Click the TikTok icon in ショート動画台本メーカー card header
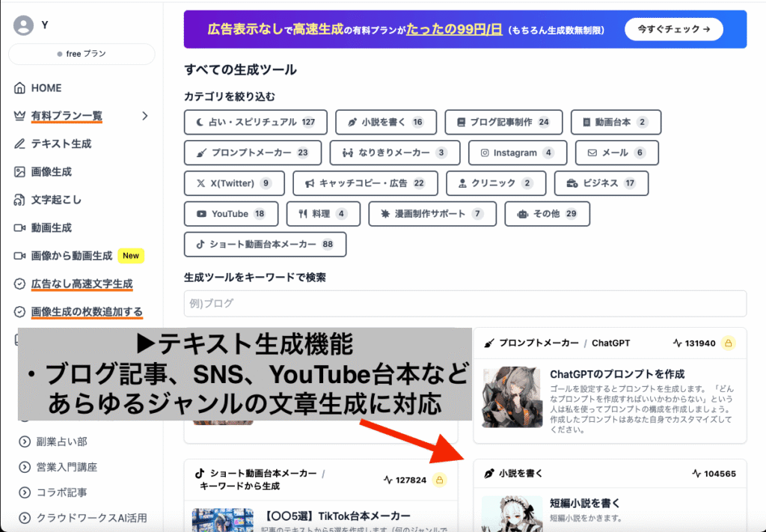 click(199, 474)
